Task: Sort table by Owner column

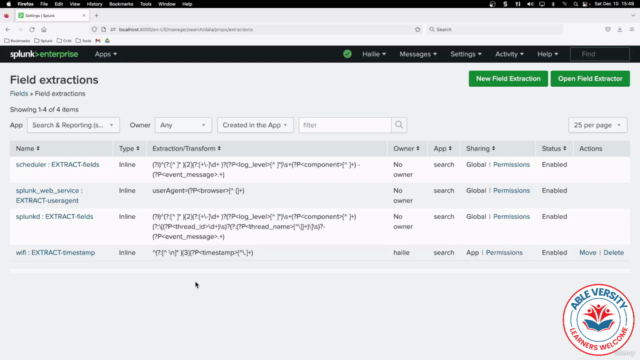Action: (x=406, y=149)
